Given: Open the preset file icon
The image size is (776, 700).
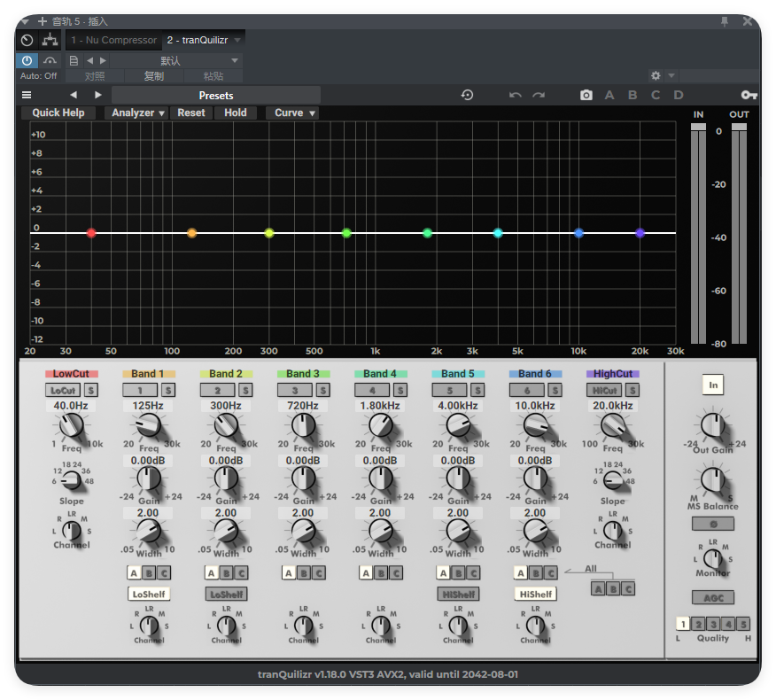Looking at the screenshot, I should (x=74, y=60).
